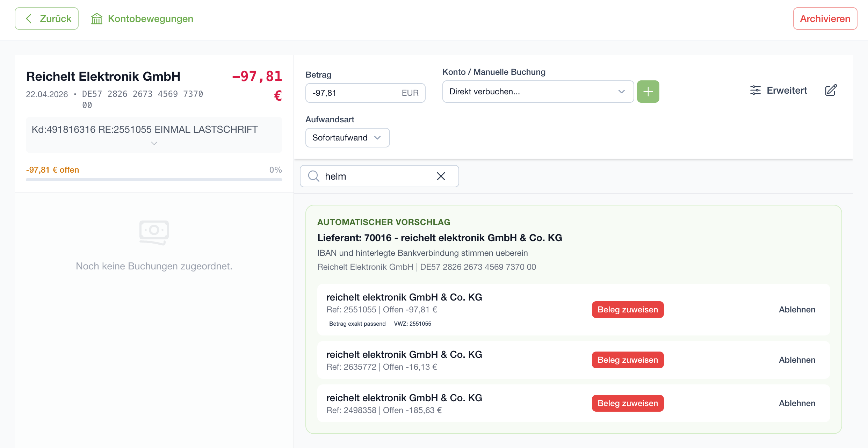This screenshot has height=448, width=868.
Task: Click the red Archivieren button
Action: coord(825,19)
